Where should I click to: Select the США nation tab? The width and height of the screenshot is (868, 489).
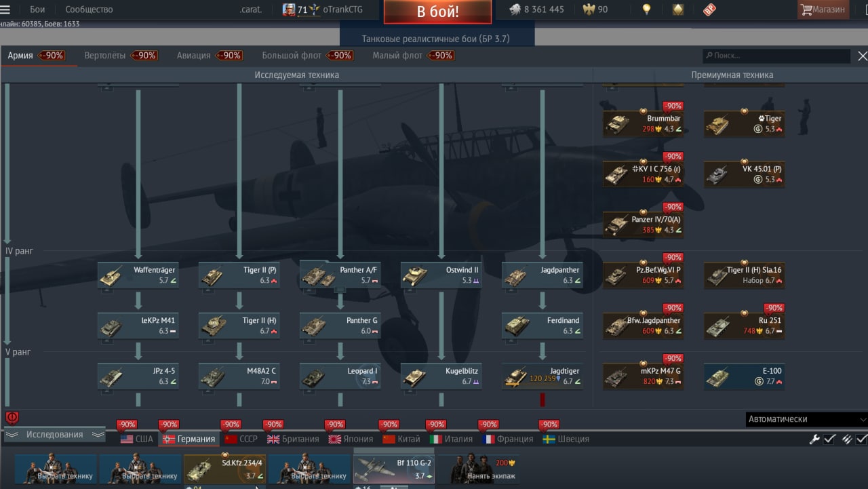pyautogui.click(x=137, y=439)
